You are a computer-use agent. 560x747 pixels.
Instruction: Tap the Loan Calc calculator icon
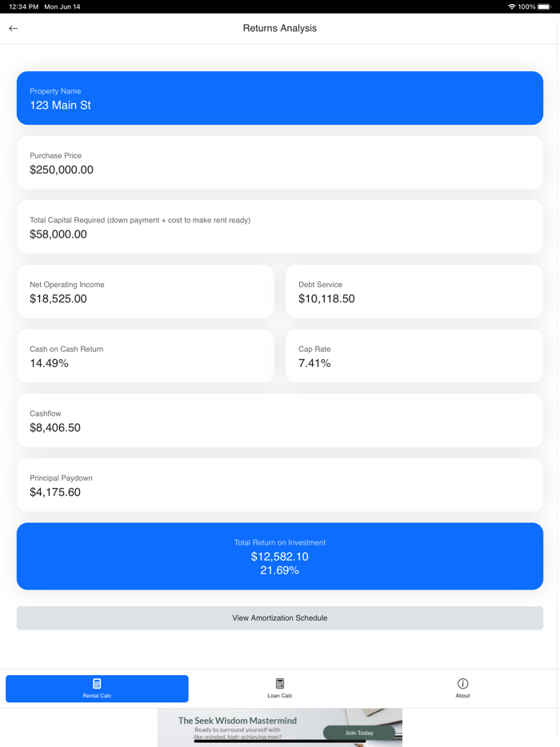(x=279, y=683)
